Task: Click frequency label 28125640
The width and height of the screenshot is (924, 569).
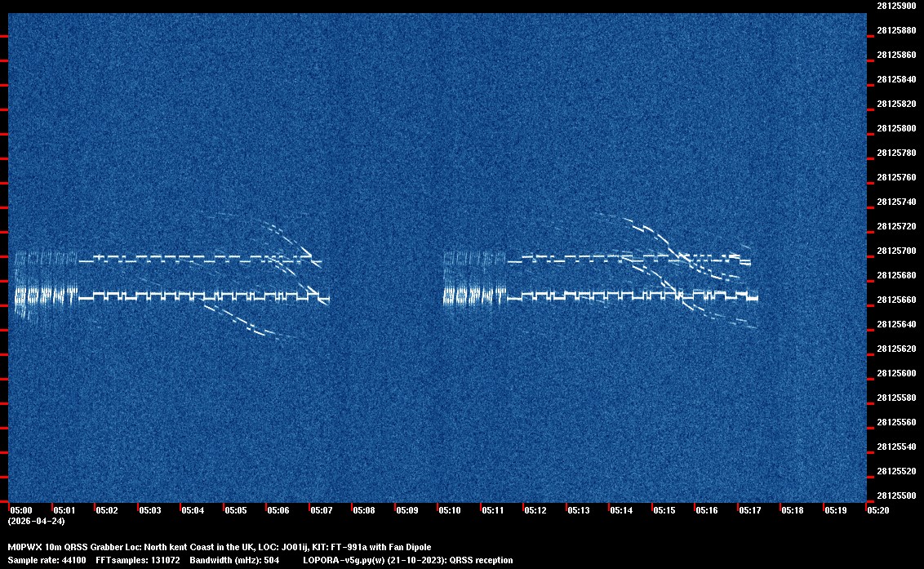Action: point(896,324)
